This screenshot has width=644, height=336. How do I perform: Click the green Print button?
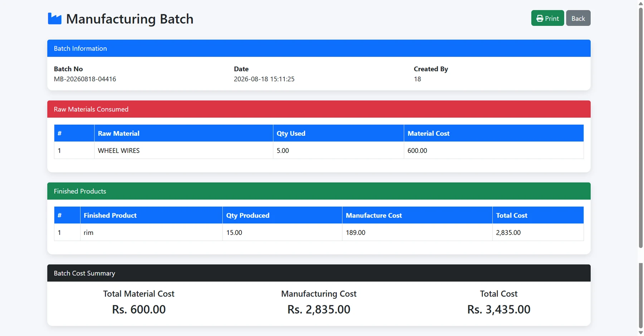(547, 18)
